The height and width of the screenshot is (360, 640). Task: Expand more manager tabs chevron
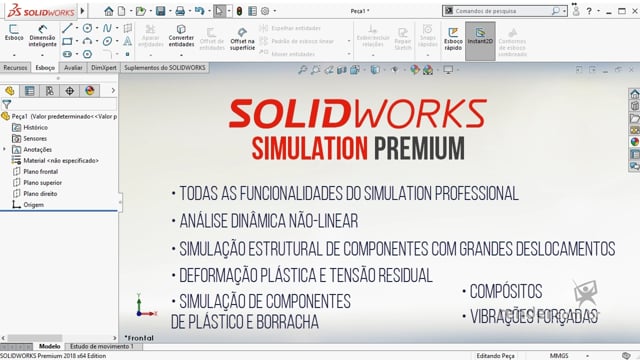click(x=113, y=91)
